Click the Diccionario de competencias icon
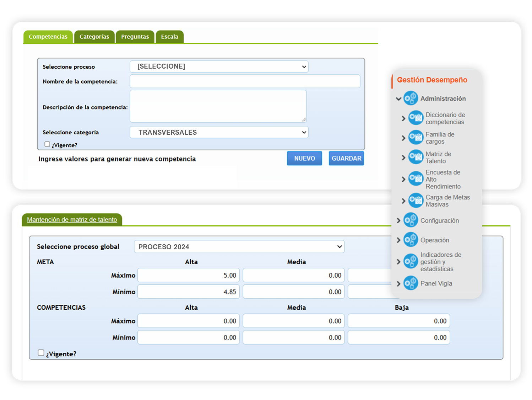Viewport: 532px width, 400px height. coord(416,118)
